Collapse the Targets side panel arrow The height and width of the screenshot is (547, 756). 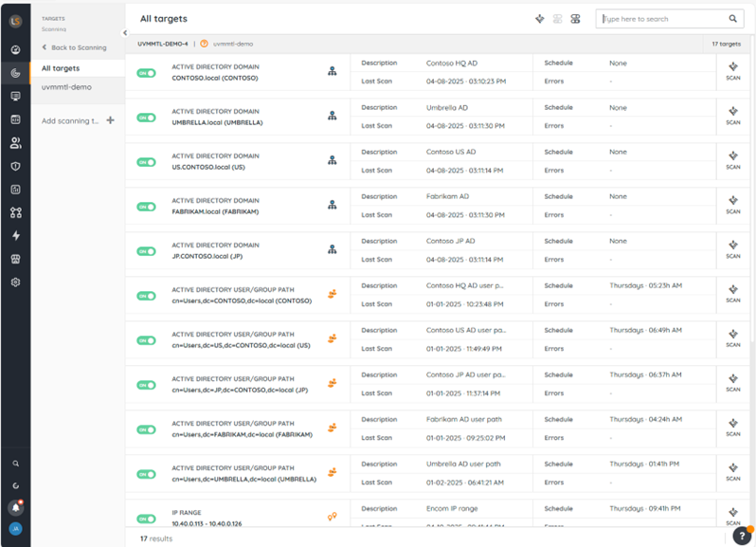pos(125,33)
